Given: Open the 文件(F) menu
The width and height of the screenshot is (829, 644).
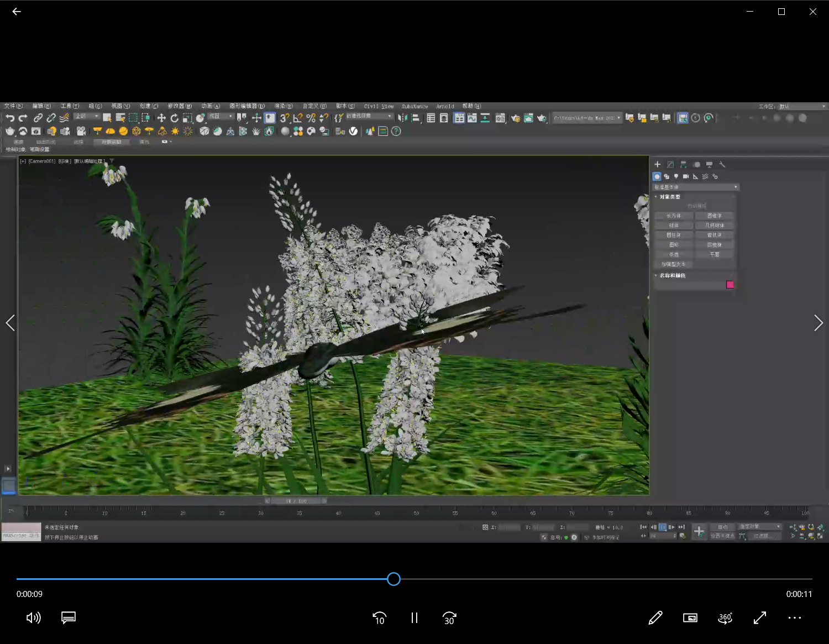Looking at the screenshot, I should (13, 106).
